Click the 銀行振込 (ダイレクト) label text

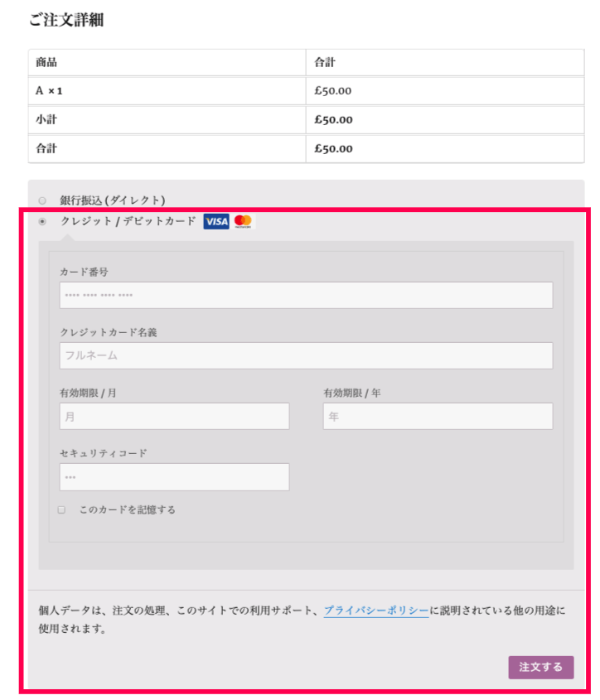pyautogui.click(x=113, y=200)
